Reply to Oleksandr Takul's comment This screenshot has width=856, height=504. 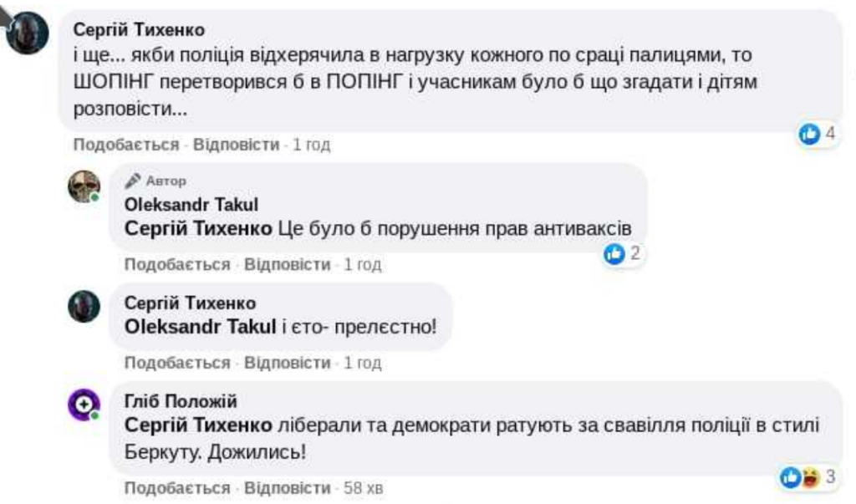click(x=287, y=265)
